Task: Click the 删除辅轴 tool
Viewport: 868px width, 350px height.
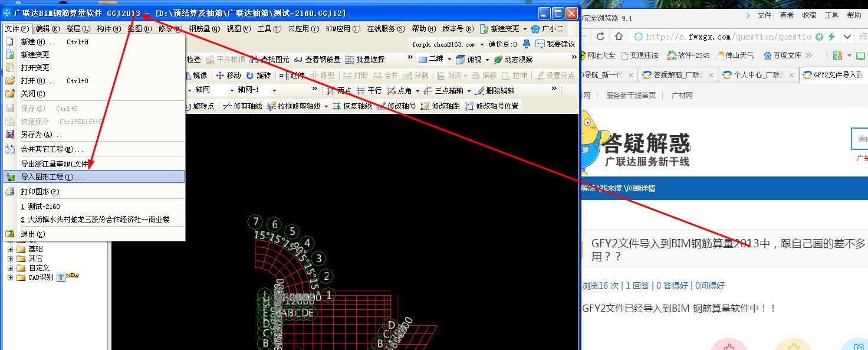Action: pyautogui.click(x=495, y=91)
